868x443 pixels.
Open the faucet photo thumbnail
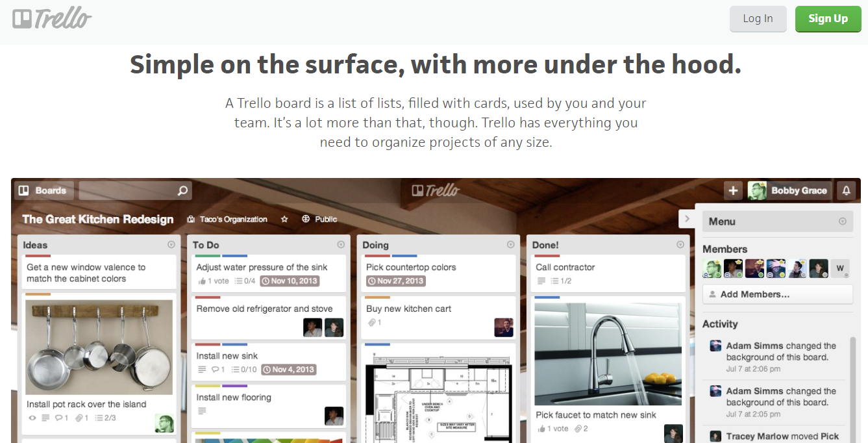[x=608, y=353]
